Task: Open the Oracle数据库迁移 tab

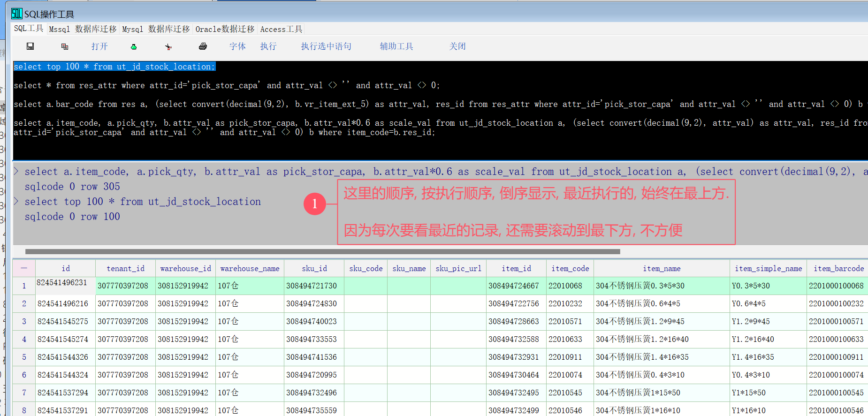Action: [225, 29]
